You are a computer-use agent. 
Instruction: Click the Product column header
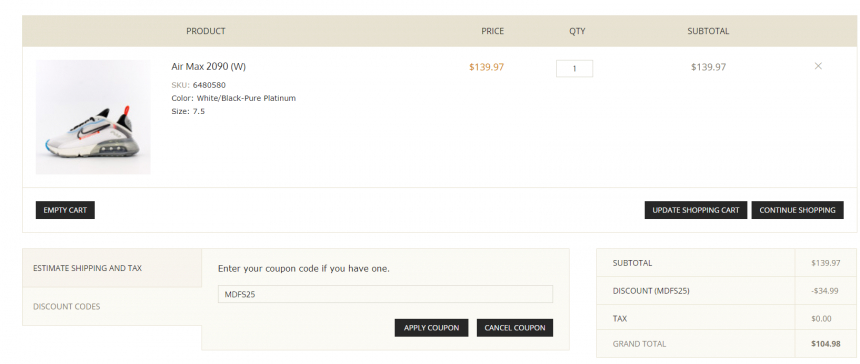click(206, 31)
